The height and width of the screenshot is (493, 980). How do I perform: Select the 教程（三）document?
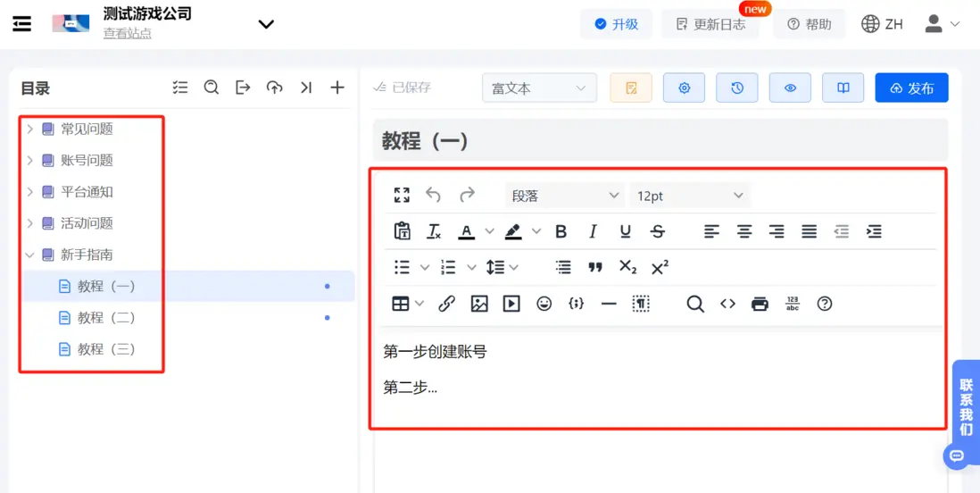[x=188, y=349]
